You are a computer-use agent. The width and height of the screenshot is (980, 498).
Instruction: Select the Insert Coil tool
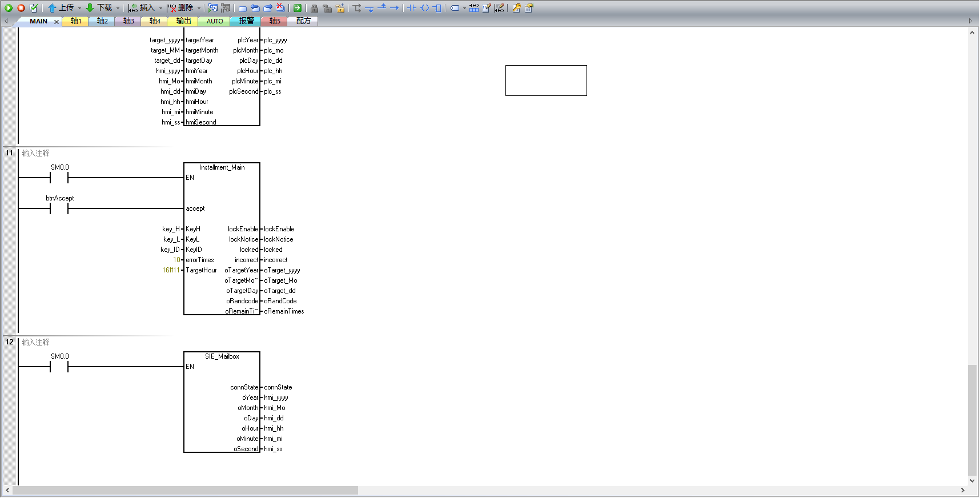click(424, 8)
